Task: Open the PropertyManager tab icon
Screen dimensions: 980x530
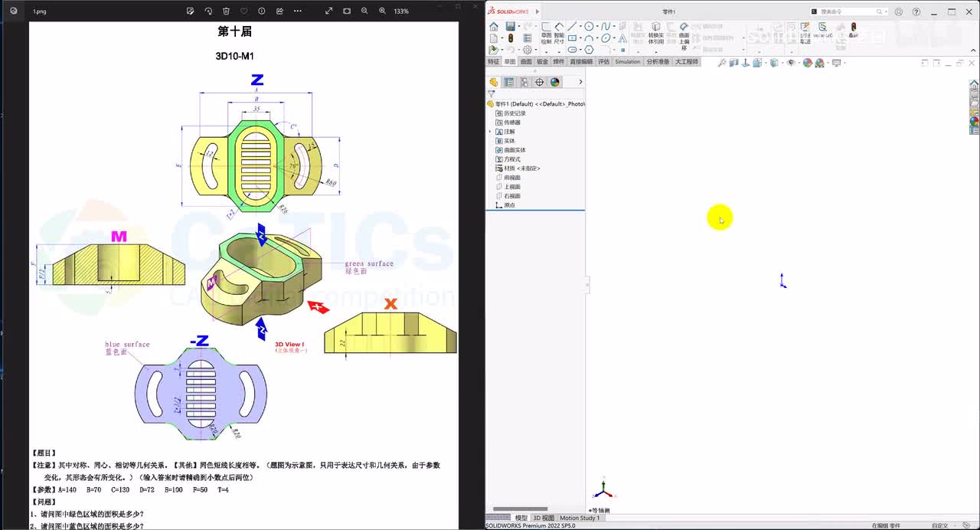Action: coord(509,82)
